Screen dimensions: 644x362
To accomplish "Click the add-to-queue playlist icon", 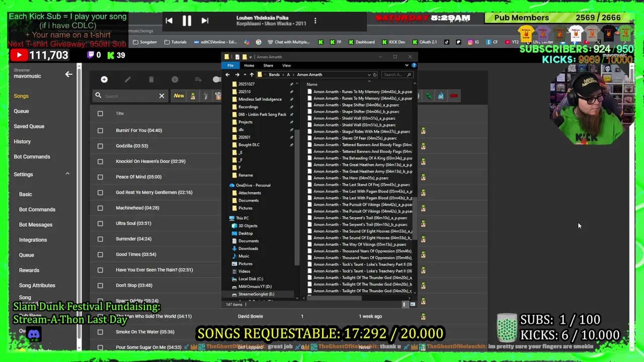I will (x=198, y=79).
